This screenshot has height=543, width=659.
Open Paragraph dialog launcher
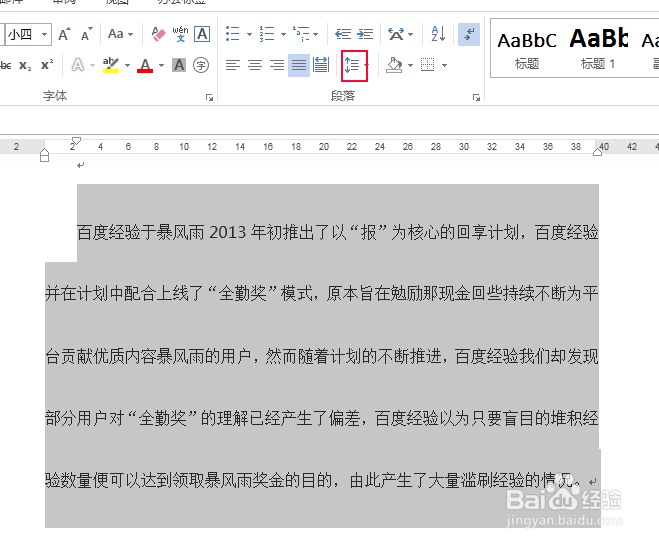point(476,98)
